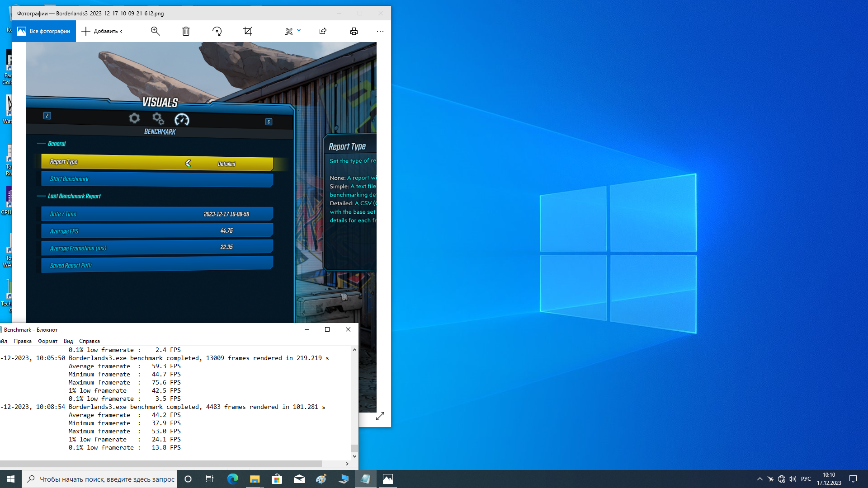Click the crop tool icon
The image size is (868, 488).
pos(248,31)
